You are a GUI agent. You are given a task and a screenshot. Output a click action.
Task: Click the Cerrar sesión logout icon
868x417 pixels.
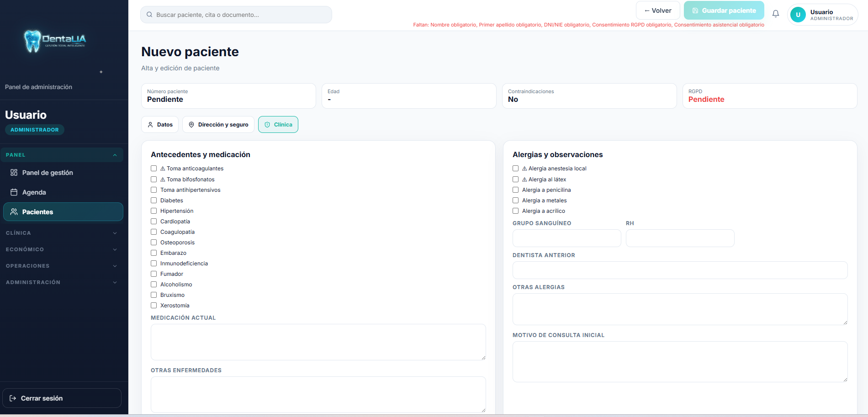pyautogui.click(x=13, y=398)
